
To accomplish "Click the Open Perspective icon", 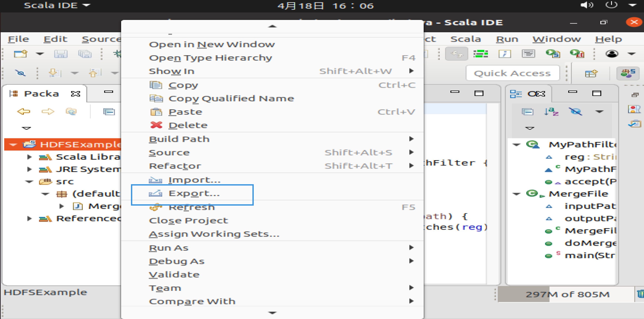I will pos(591,73).
